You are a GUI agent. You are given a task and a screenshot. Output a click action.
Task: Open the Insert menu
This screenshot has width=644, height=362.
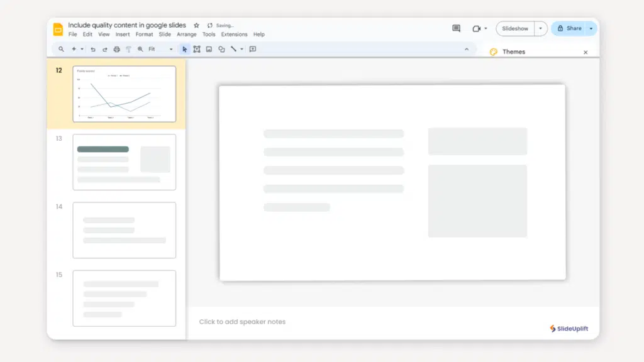click(123, 35)
